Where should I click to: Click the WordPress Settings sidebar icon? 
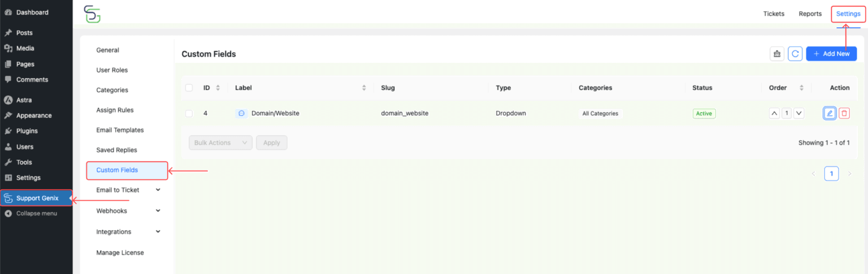pos(8,178)
